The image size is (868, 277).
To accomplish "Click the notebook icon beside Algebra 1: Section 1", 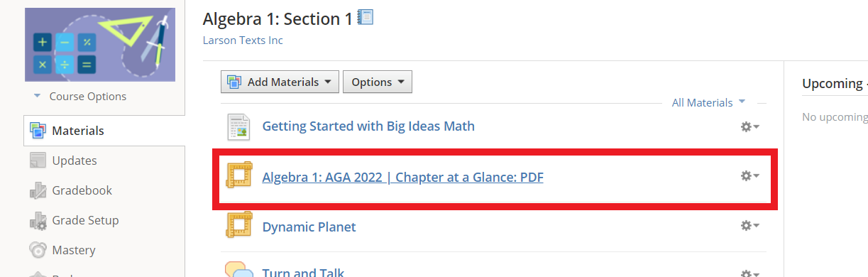I will pos(366,17).
